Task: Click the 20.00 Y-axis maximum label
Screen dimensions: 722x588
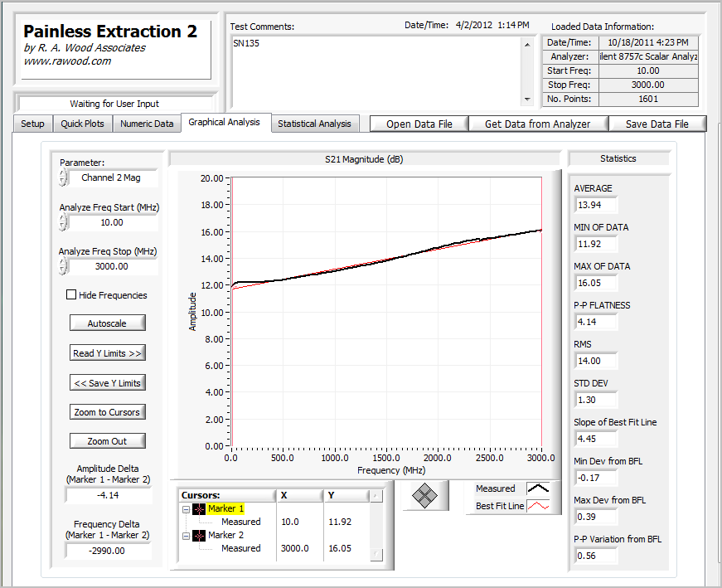Action: [x=212, y=178]
